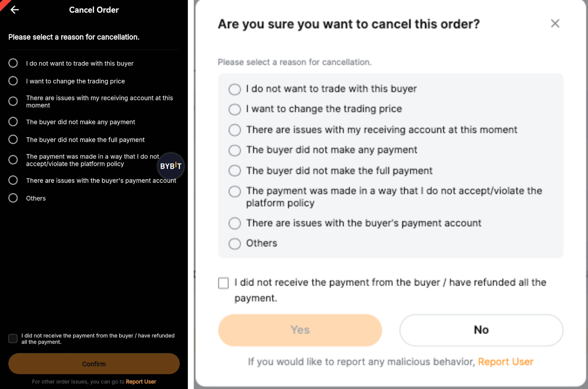588x389 pixels.
Task: Choose 'Others' reason in the white dialog
Action: 234,244
